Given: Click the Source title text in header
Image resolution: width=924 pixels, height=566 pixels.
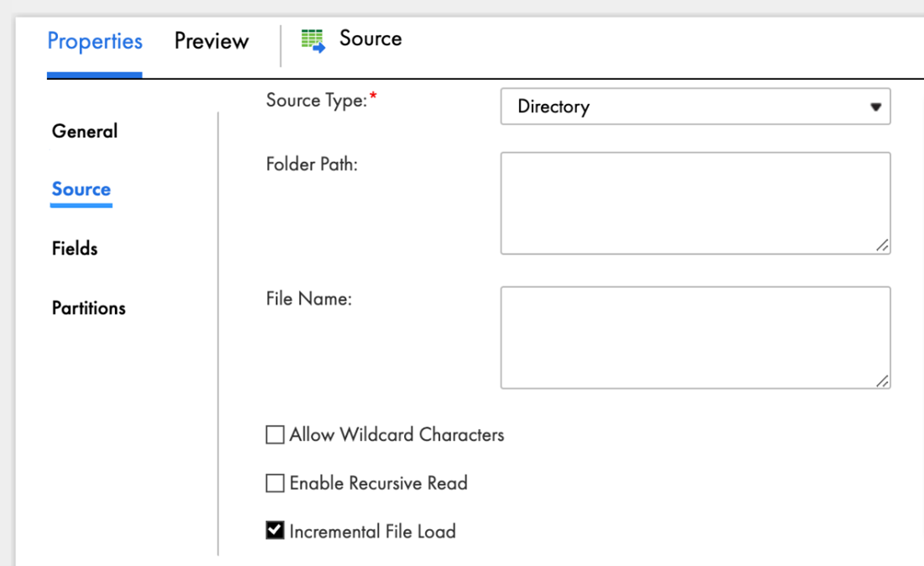Looking at the screenshot, I should (370, 39).
